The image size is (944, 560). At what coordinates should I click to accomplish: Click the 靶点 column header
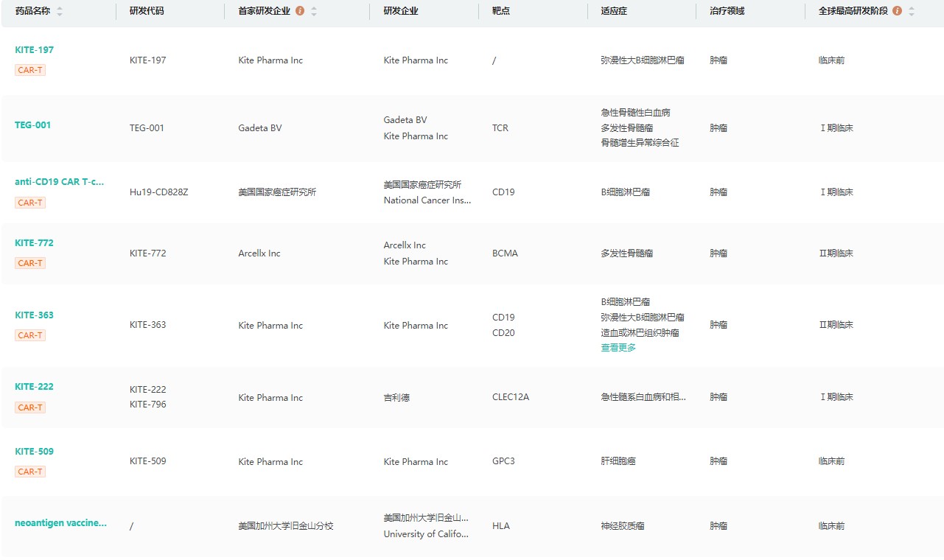tap(501, 11)
